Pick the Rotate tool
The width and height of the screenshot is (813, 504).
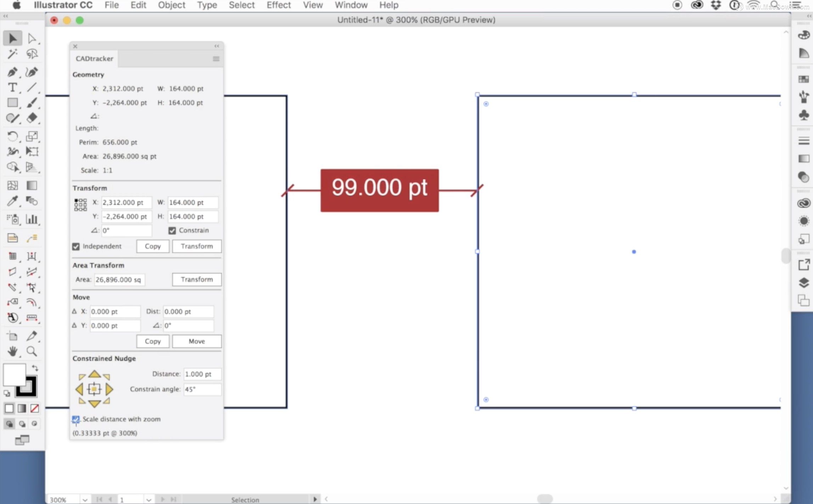coord(12,136)
